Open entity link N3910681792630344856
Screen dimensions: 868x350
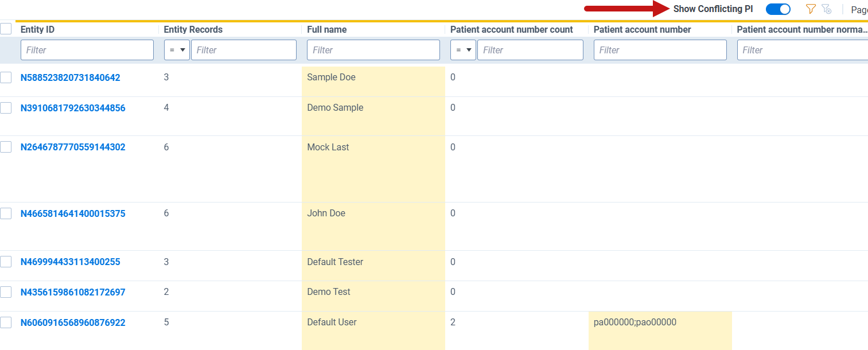click(73, 108)
